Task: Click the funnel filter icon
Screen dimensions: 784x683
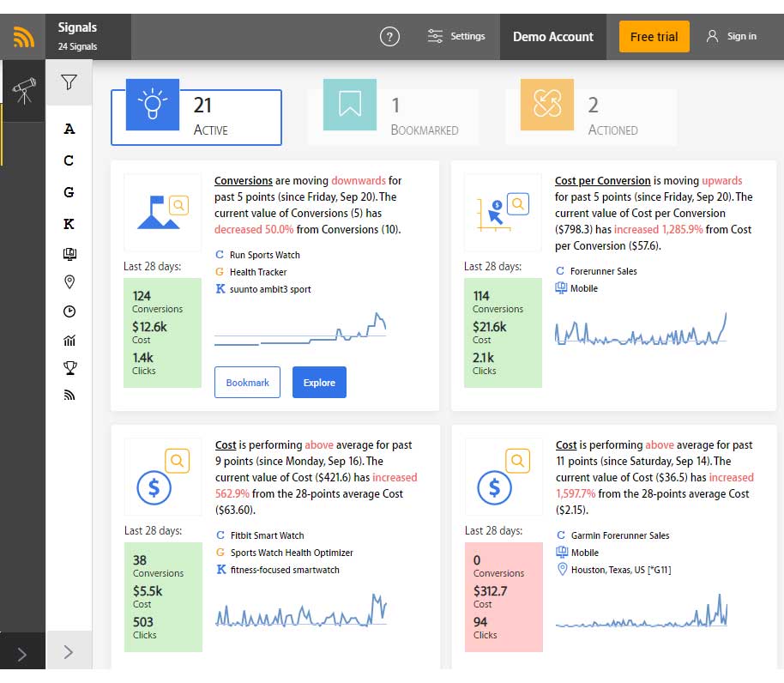Action: click(69, 82)
